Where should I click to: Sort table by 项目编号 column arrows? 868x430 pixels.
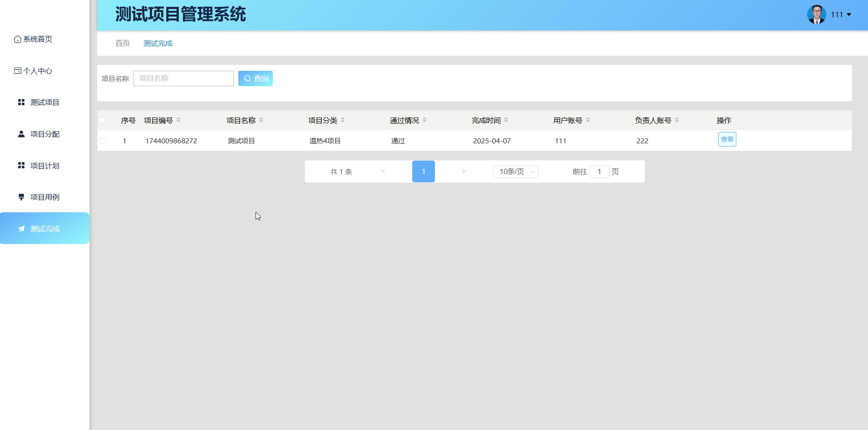[x=178, y=120]
